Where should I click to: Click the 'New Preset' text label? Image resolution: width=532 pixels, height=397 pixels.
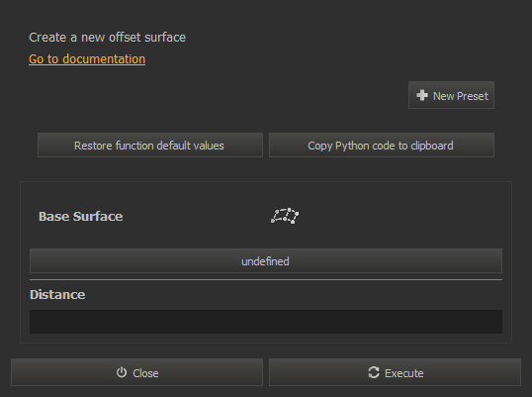461,96
